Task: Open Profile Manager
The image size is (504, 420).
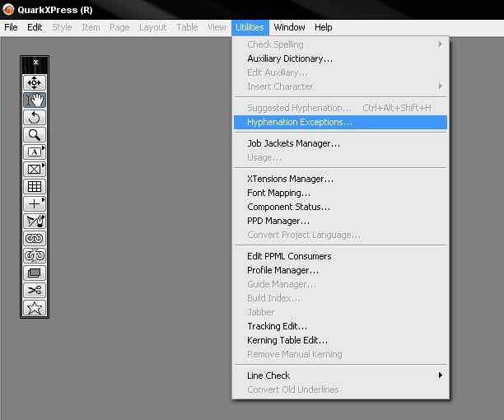Action: [340, 270]
